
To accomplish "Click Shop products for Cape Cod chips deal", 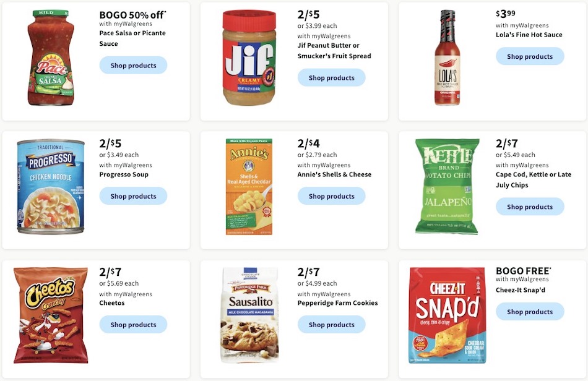I will click(x=530, y=207).
